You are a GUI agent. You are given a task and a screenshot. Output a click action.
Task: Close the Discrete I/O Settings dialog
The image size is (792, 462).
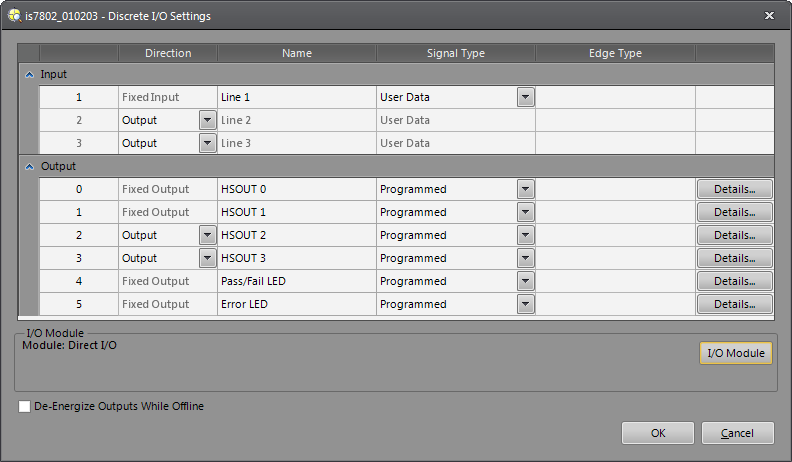pos(769,16)
